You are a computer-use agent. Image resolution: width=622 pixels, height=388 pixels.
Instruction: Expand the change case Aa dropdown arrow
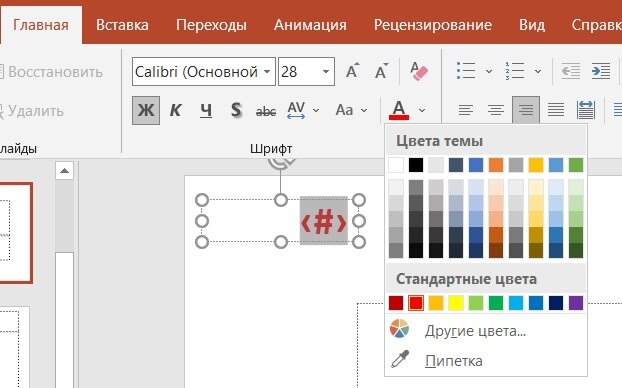364,111
